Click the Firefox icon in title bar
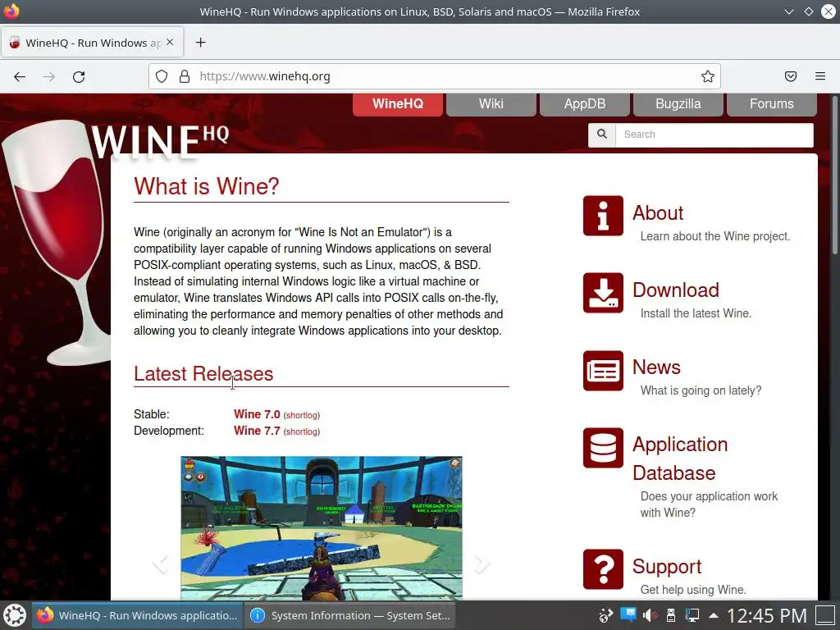840x630 pixels. (x=11, y=11)
